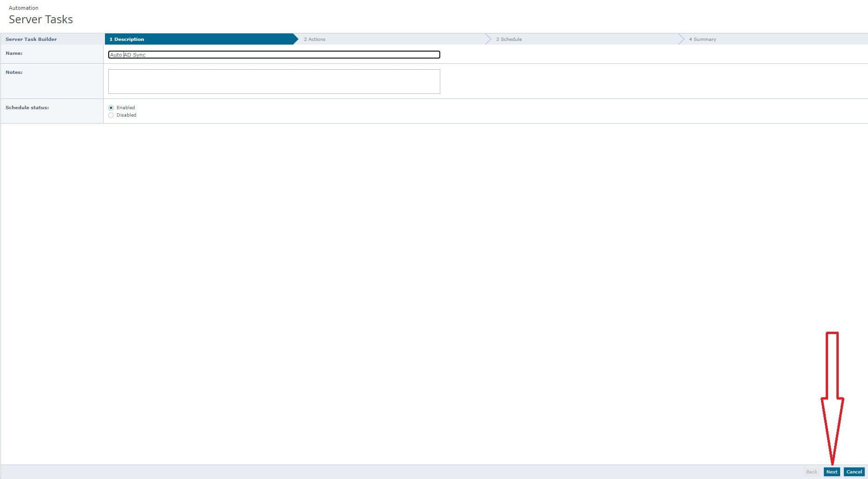Viewport: 868px width, 479px height.
Task: Select the Enabled radio button
Action: [111, 108]
